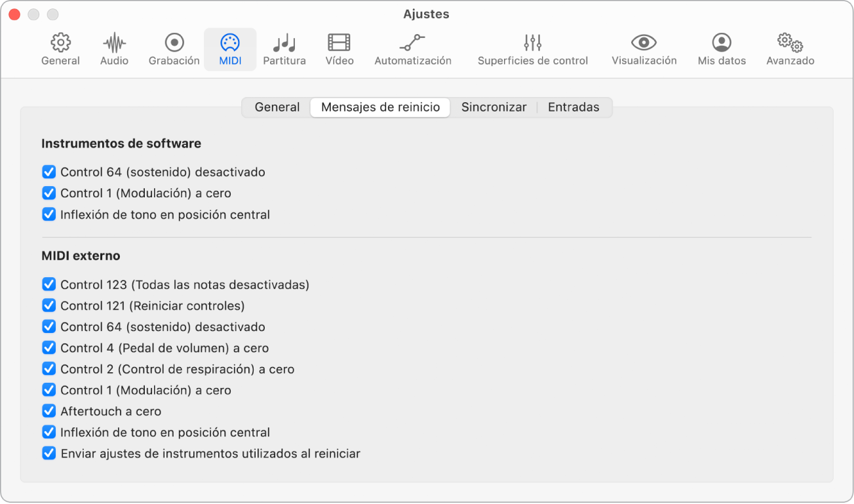854x504 pixels.
Task: Open the Avanzado settings pane
Action: 790,49
